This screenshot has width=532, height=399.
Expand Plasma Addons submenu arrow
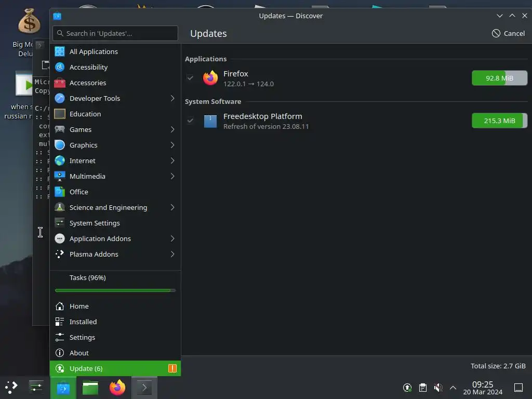point(172,255)
